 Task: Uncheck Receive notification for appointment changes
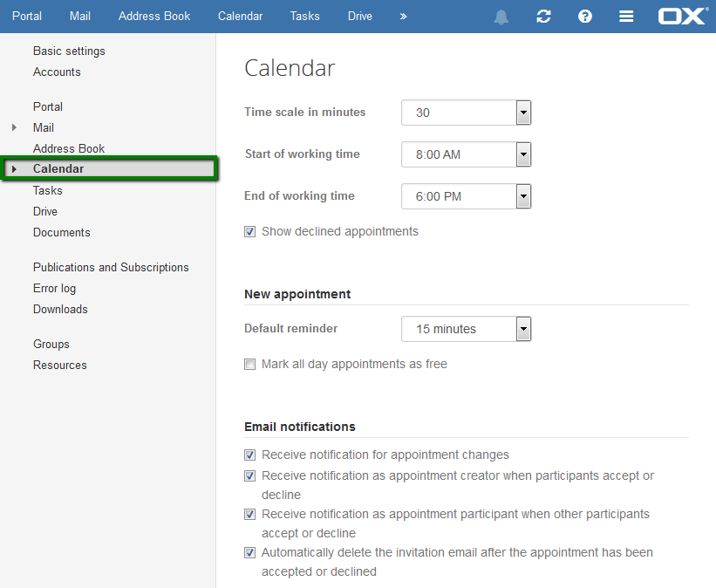249,455
